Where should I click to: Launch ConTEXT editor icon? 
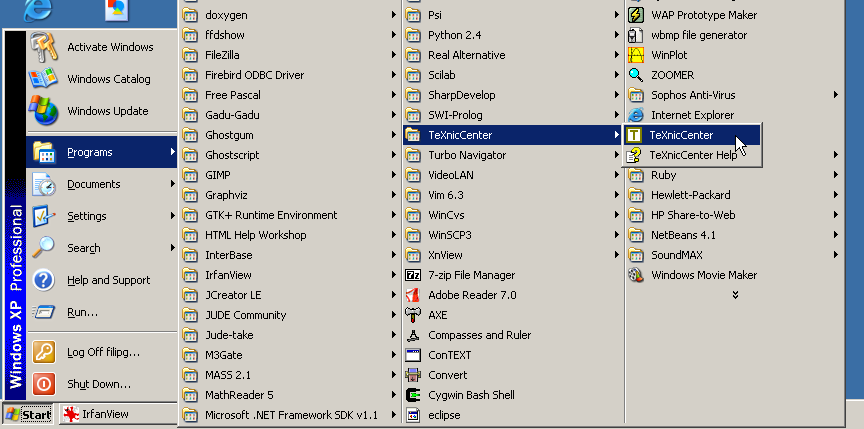click(x=413, y=355)
